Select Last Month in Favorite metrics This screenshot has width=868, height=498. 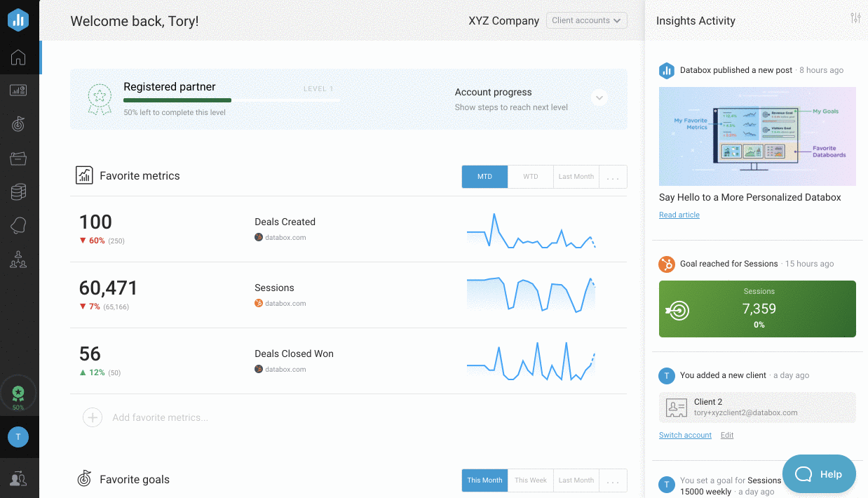(576, 177)
